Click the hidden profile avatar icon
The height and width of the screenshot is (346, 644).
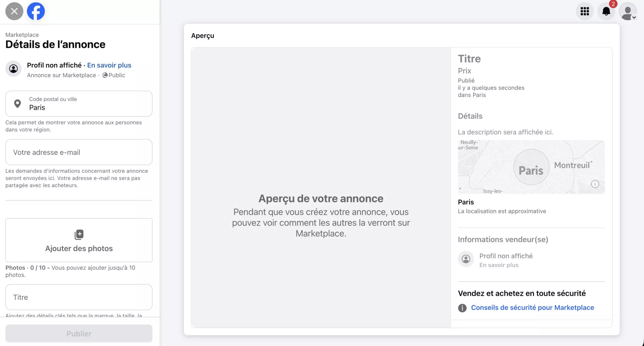[14, 68]
